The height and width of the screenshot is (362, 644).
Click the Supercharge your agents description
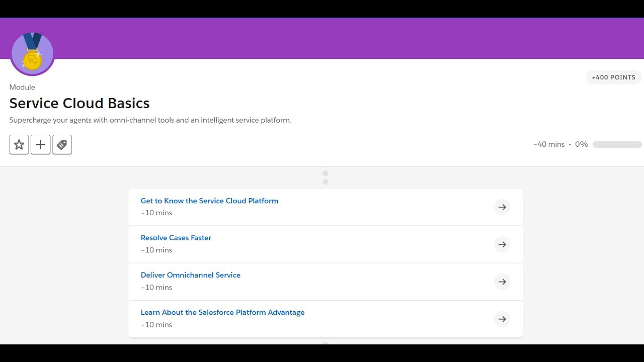click(150, 120)
